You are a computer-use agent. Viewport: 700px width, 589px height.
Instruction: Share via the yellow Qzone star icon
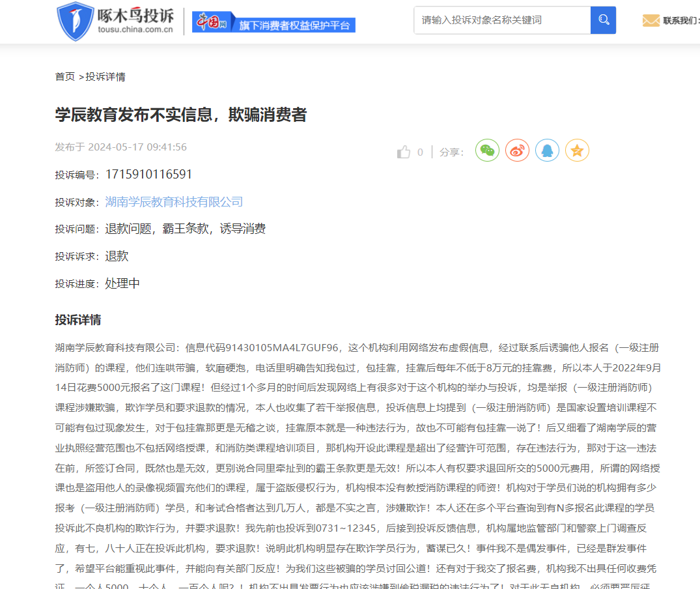577,151
